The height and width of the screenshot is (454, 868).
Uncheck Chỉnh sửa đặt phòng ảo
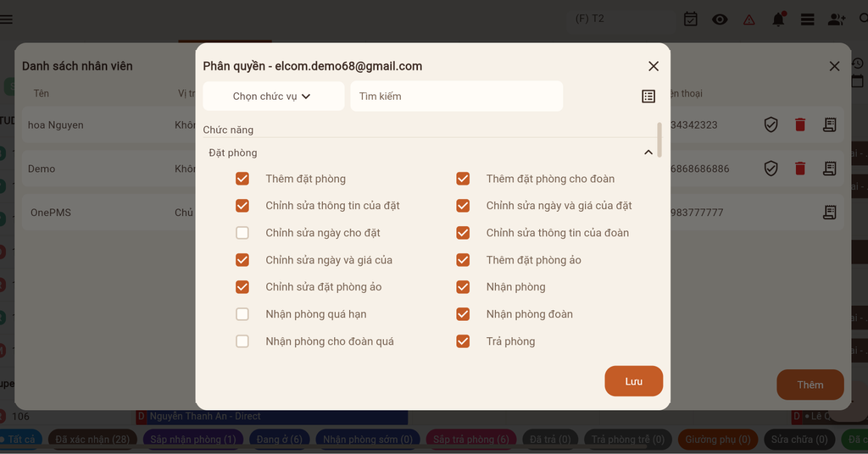pyautogui.click(x=242, y=287)
